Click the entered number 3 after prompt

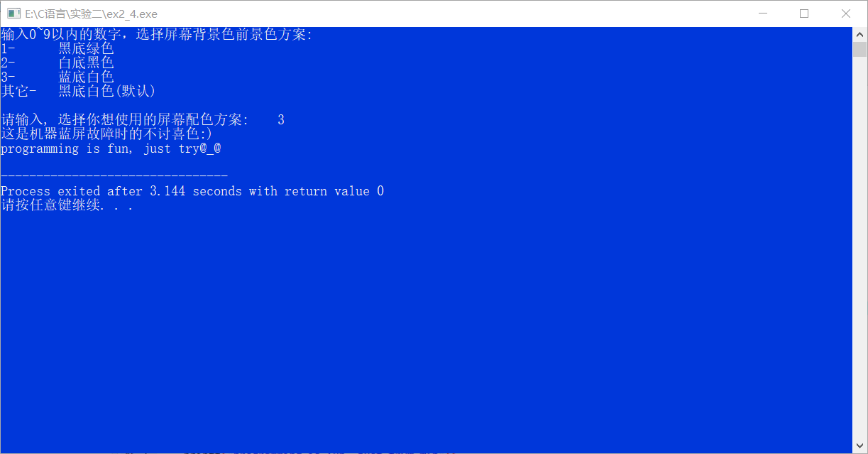pos(281,120)
